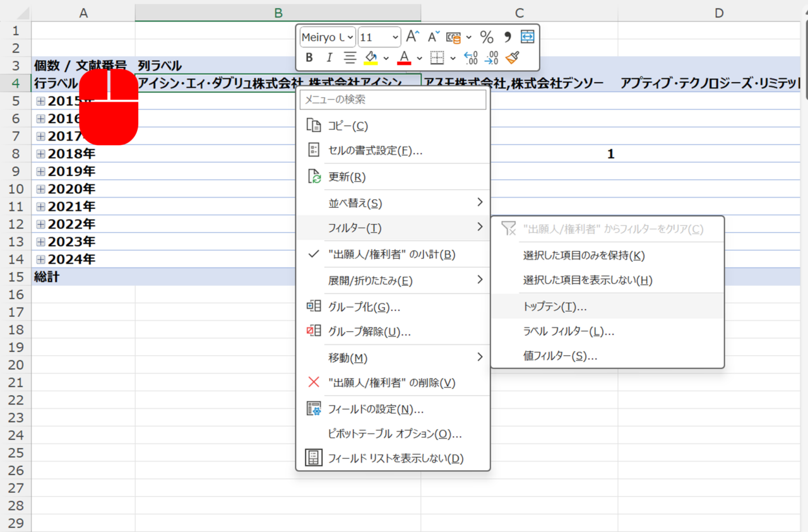Click the merge and center icon

pos(528,37)
